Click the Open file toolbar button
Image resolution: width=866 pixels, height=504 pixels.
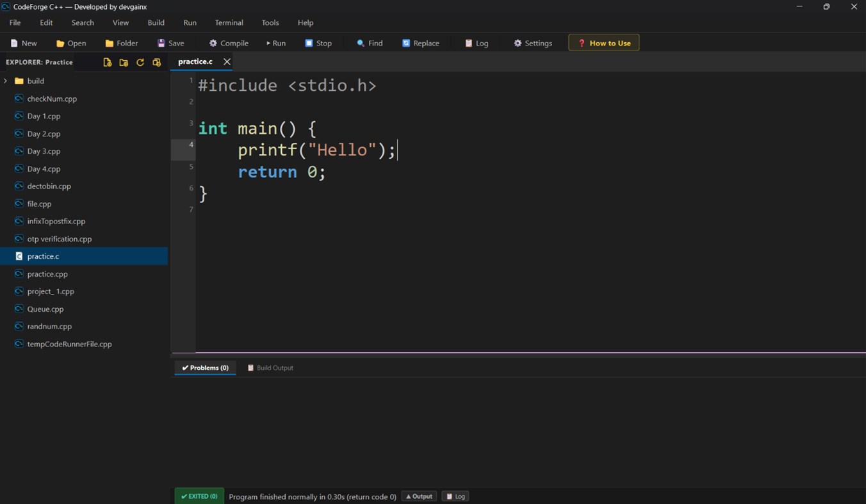click(71, 43)
